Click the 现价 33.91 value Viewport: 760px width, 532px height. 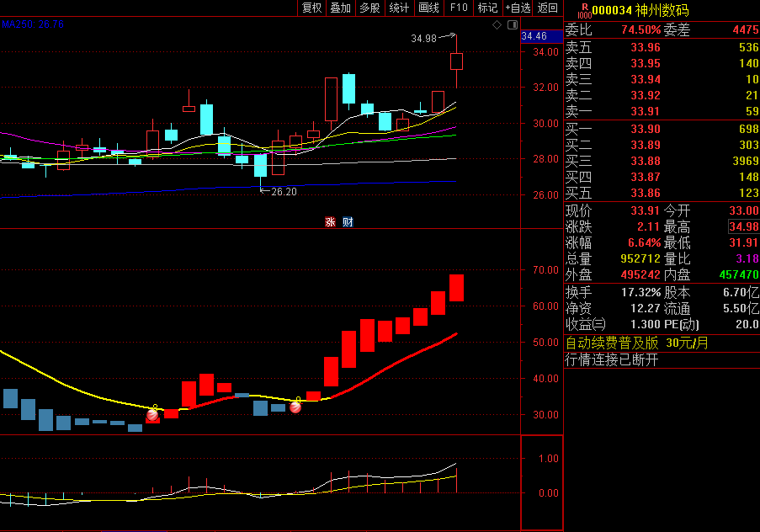tap(646, 210)
